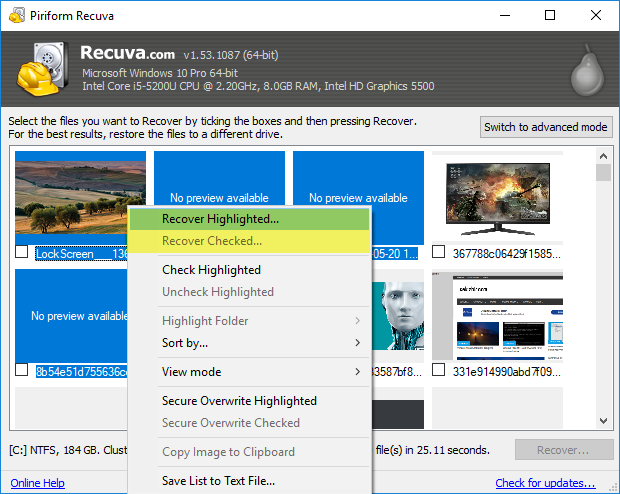Image resolution: width=620 pixels, height=494 pixels.
Task: Click scrollbar up arrow in file list
Action: click(603, 156)
